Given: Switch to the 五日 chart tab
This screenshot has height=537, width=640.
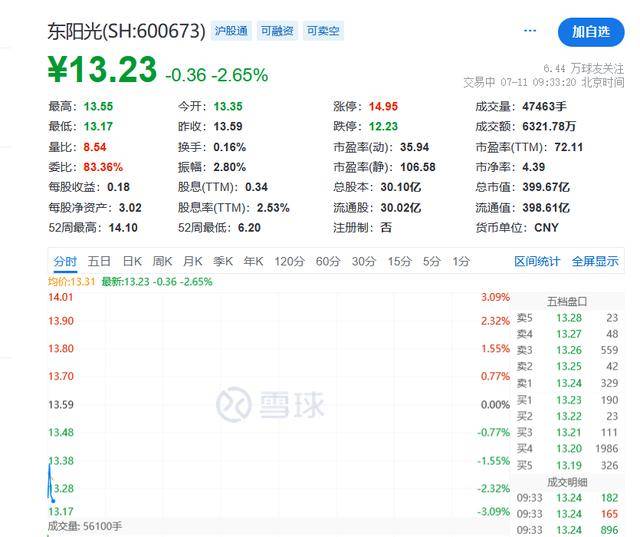Looking at the screenshot, I should click(x=99, y=261).
